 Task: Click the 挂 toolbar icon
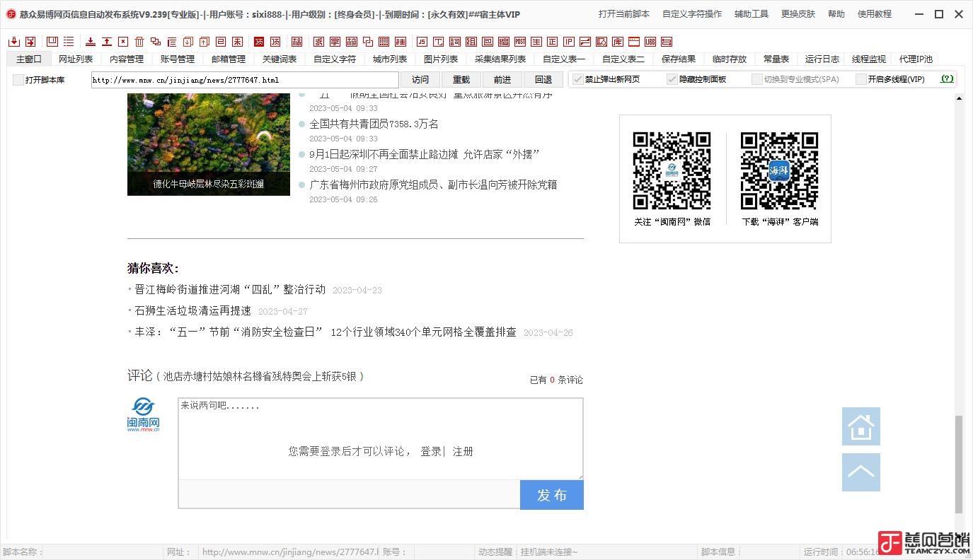(x=401, y=42)
